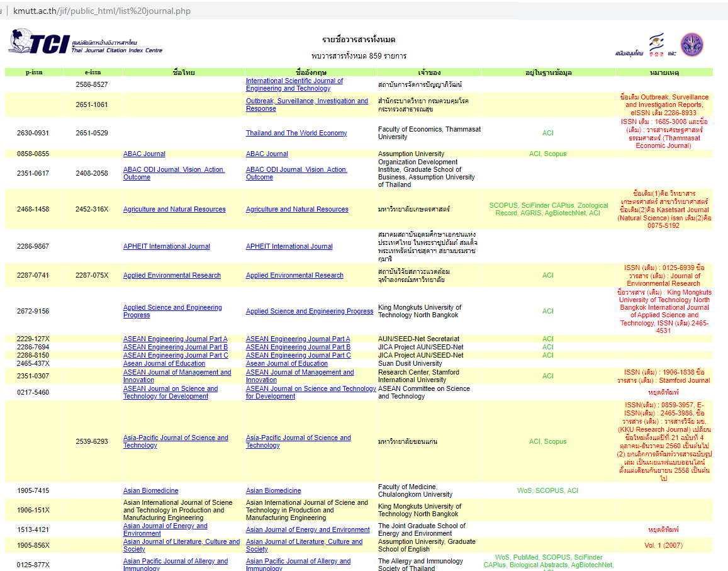
Task: Open APHEIT International Journal Thai-name link
Action: (166, 246)
